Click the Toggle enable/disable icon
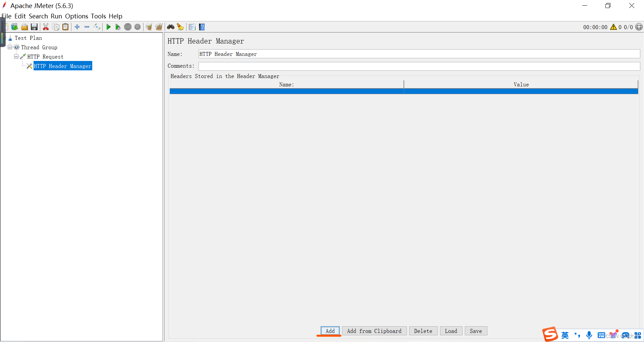644x342 pixels. pyautogui.click(x=97, y=27)
